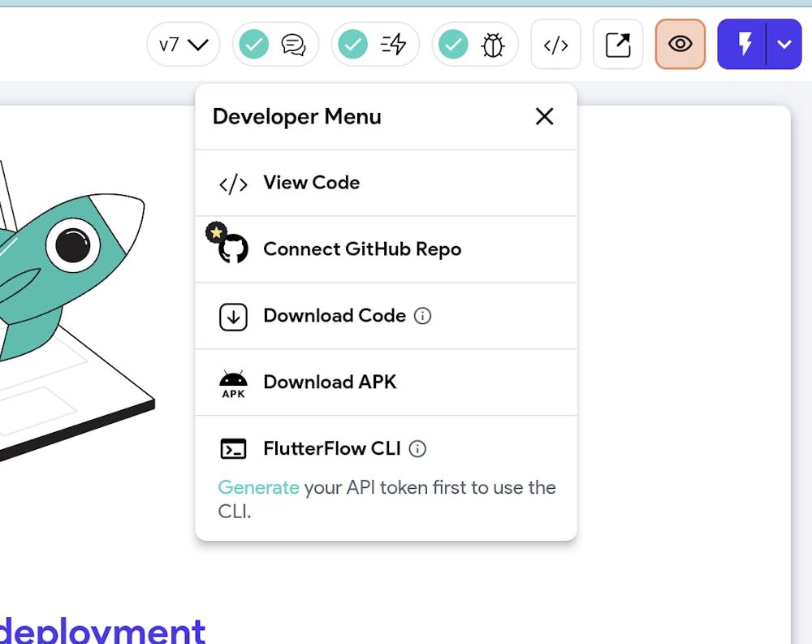Image resolution: width=812 pixels, height=644 pixels.
Task: Click the green check beside comments icon
Action: click(x=253, y=45)
